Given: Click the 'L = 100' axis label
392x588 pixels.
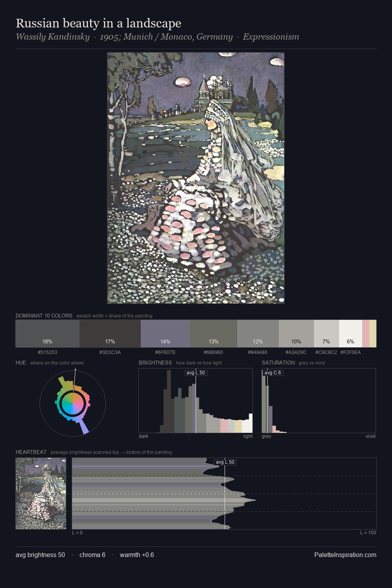Looking at the screenshot, I should coord(368,533).
